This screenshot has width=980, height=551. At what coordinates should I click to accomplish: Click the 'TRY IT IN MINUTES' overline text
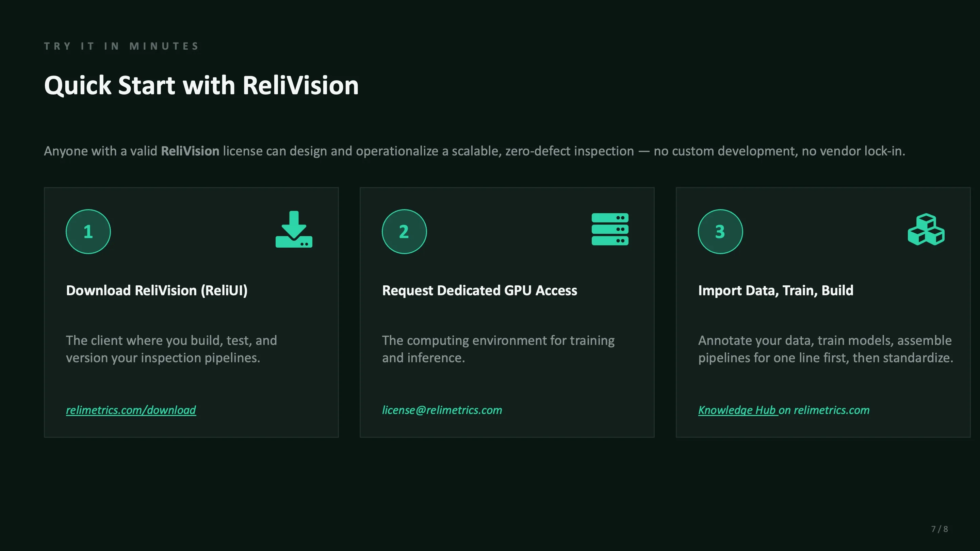121,46
